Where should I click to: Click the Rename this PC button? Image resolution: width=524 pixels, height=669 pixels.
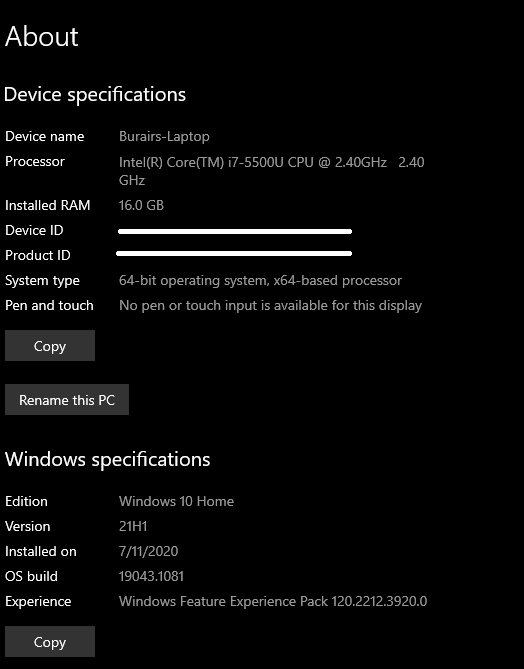(67, 400)
